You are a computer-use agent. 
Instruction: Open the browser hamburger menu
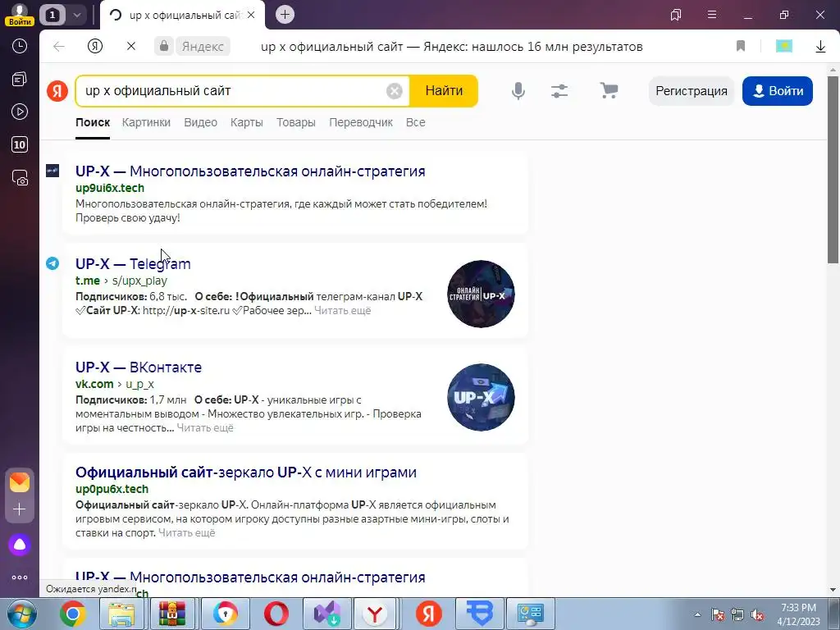tap(712, 15)
